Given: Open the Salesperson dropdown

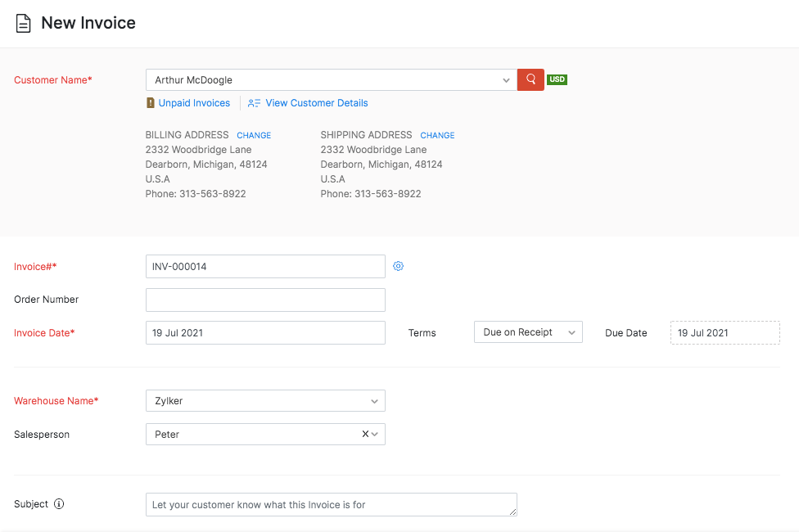Looking at the screenshot, I should 376,435.
